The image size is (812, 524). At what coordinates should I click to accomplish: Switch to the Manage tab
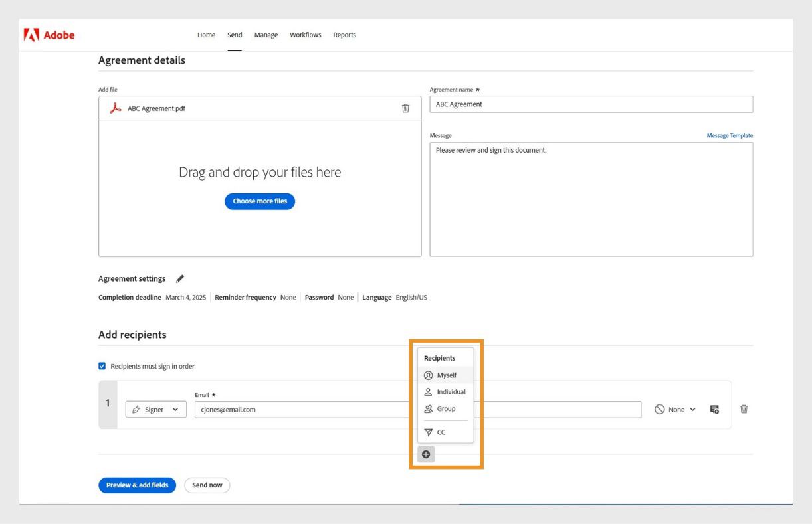(x=266, y=35)
